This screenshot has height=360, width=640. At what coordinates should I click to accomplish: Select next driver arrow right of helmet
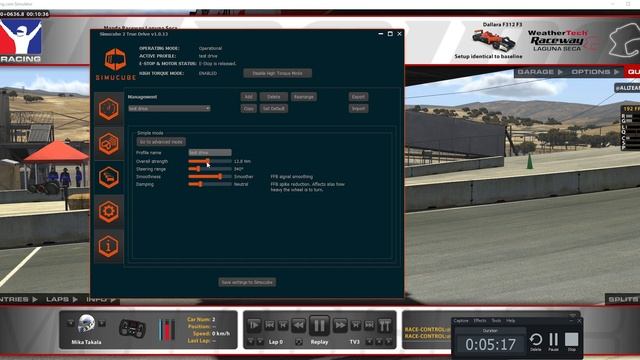tap(102, 324)
